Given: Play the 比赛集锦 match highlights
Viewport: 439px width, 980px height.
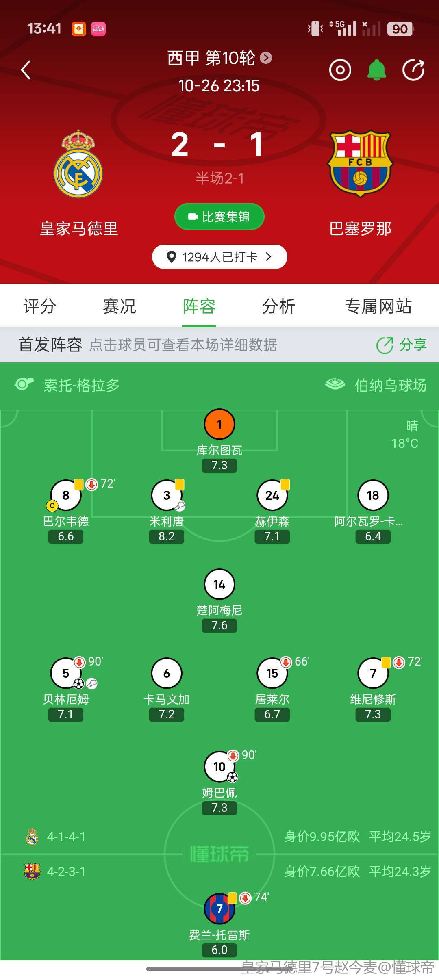Looking at the screenshot, I should pos(219,217).
